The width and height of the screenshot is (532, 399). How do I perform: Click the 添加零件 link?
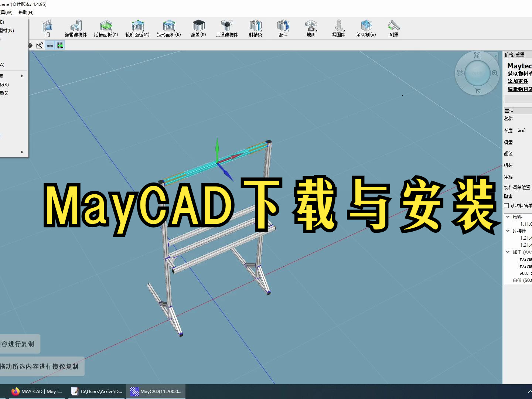pos(518,81)
